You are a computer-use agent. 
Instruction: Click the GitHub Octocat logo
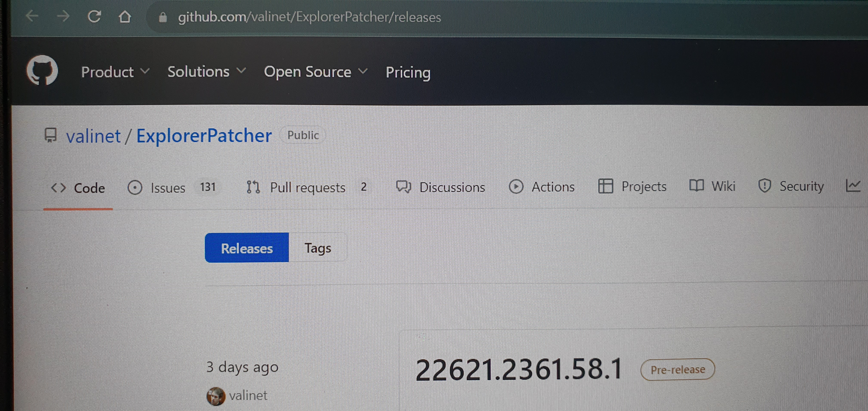tap(42, 70)
